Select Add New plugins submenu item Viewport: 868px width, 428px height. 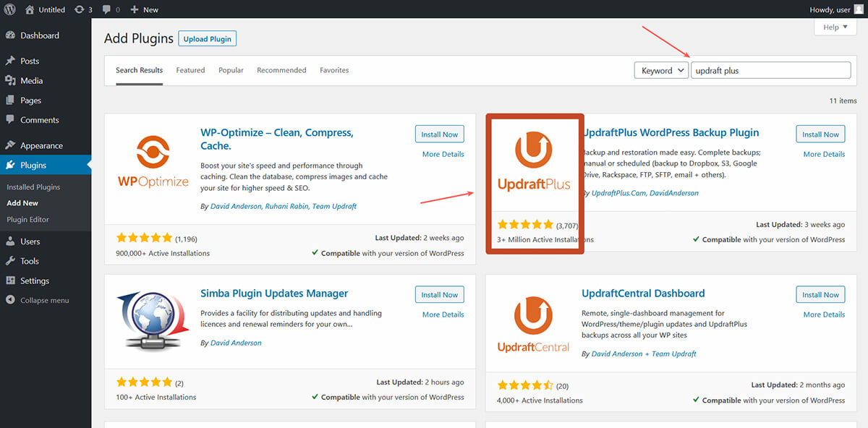click(x=22, y=203)
